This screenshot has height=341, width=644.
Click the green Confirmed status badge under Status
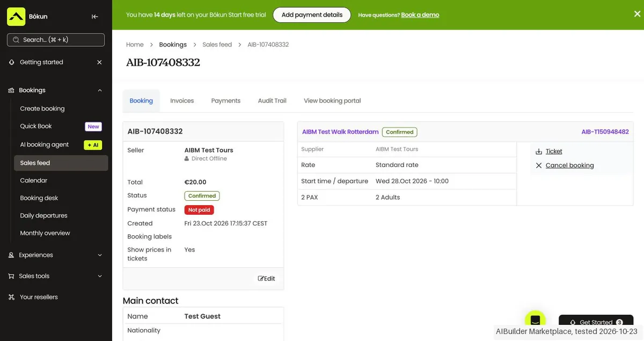tap(202, 196)
